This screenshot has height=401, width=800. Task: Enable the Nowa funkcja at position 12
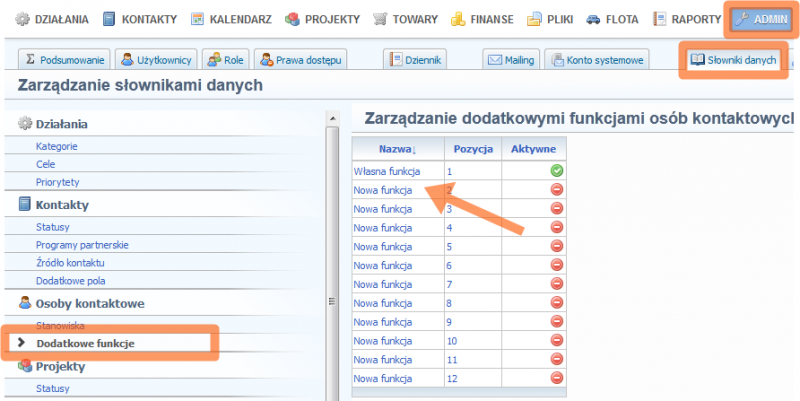556,378
